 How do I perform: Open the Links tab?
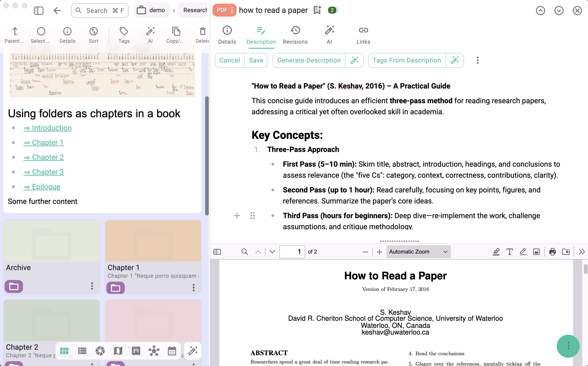tap(363, 35)
